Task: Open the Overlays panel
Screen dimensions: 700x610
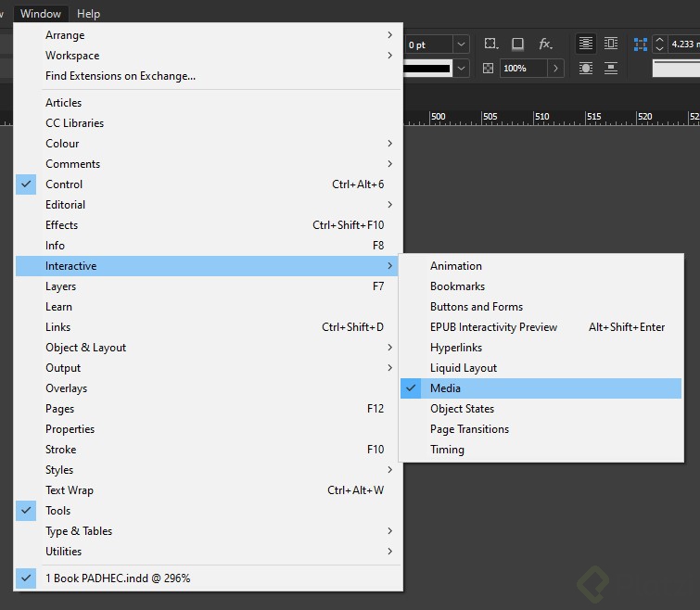Action: tap(209, 388)
